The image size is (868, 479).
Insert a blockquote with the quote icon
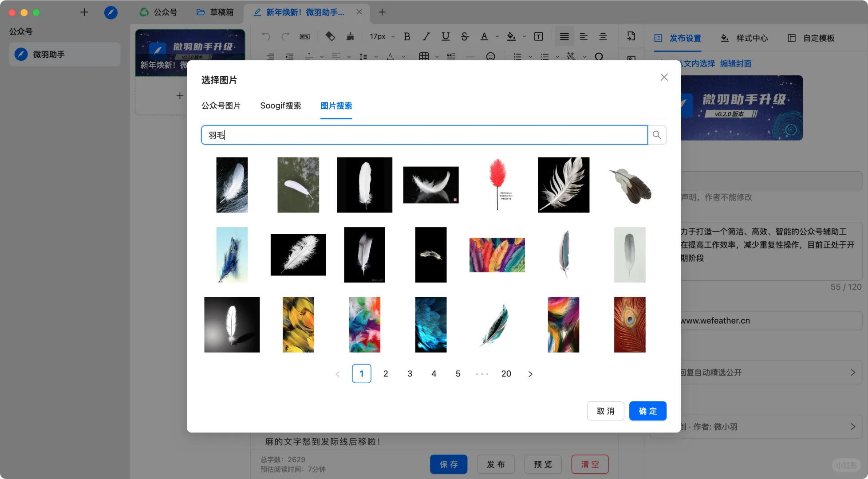[451, 56]
